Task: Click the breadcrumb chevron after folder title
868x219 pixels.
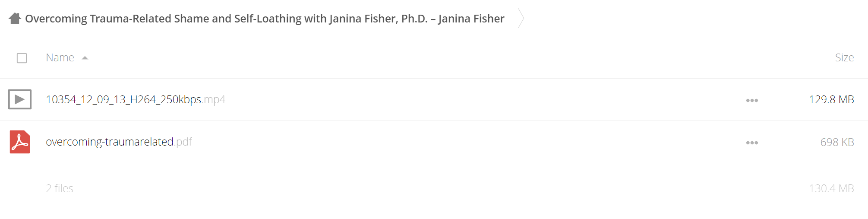Action: (521, 19)
